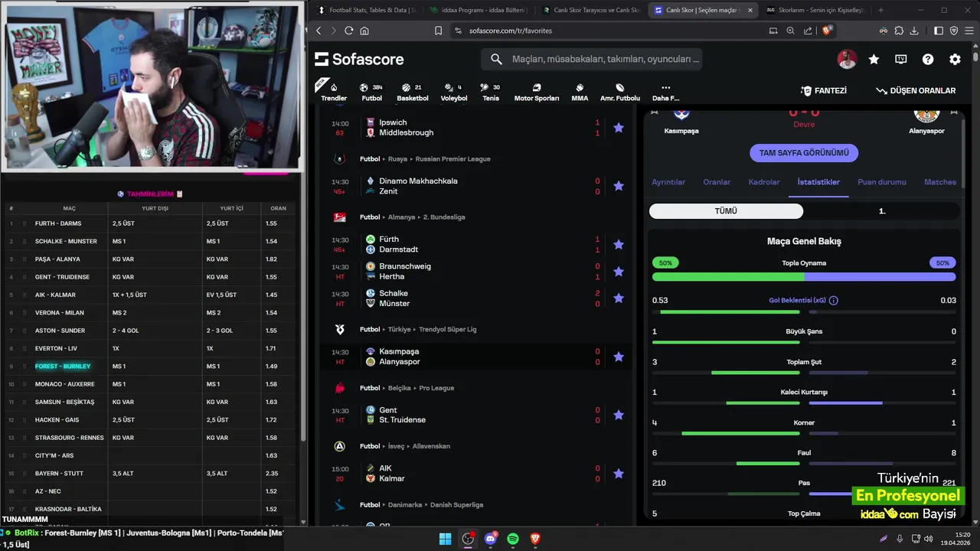
Task: Select the TÜMÜ period toggle
Action: (x=726, y=210)
